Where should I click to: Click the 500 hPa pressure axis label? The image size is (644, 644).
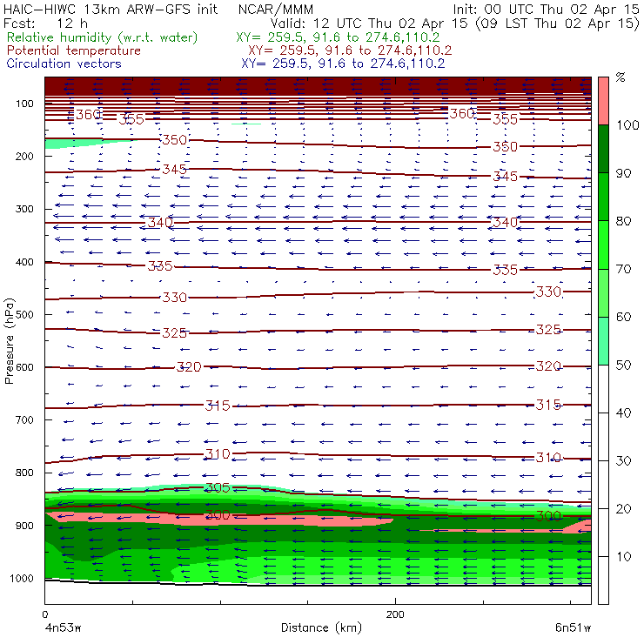pyautogui.click(x=24, y=315)
